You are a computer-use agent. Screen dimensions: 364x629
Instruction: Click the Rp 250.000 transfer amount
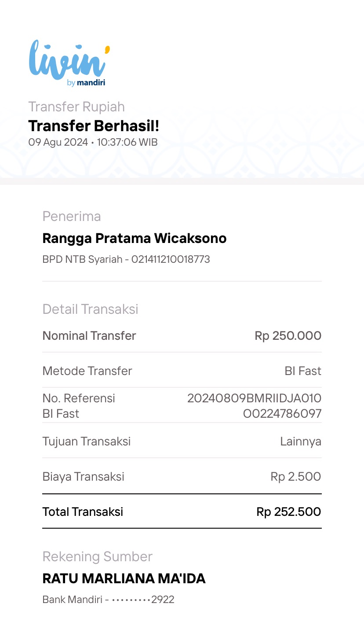288,336
